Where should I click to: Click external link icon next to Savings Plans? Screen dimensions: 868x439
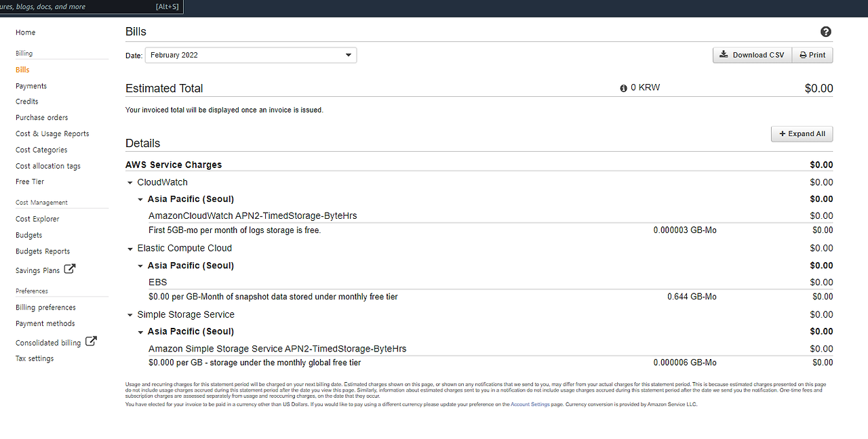pos(70,269)
